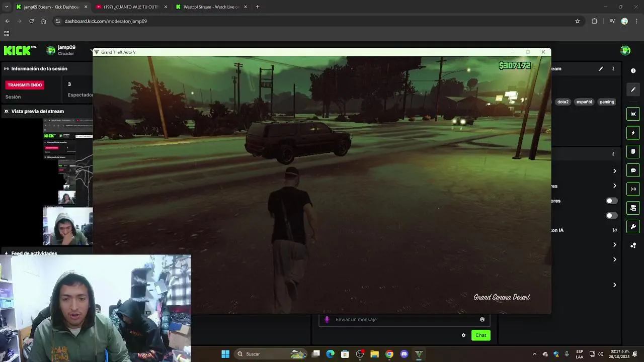
Task: Open the clock showing 02:17 a.m.
Action: coord(619,354)
